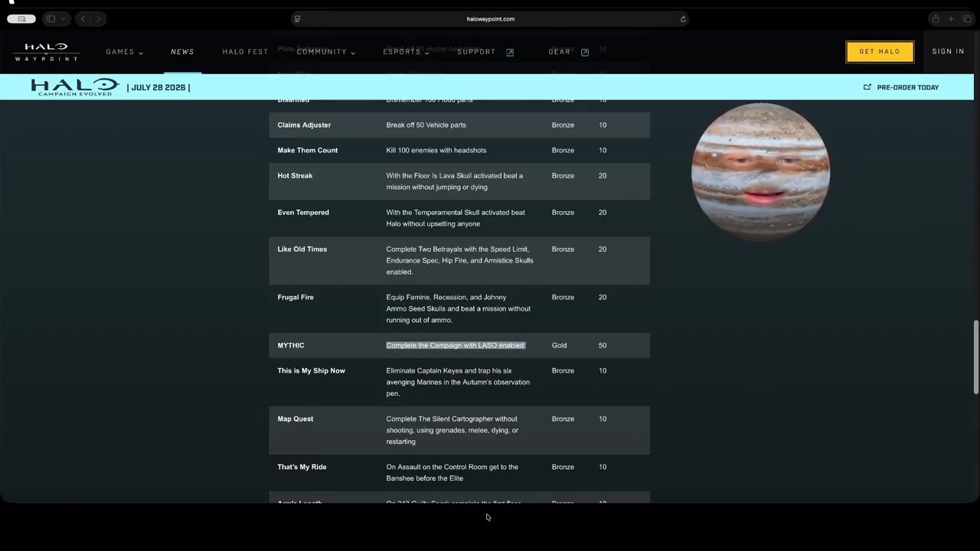
Task: Click the 'Equip Famine, Recession' description
Action: [x=458, y=308]
